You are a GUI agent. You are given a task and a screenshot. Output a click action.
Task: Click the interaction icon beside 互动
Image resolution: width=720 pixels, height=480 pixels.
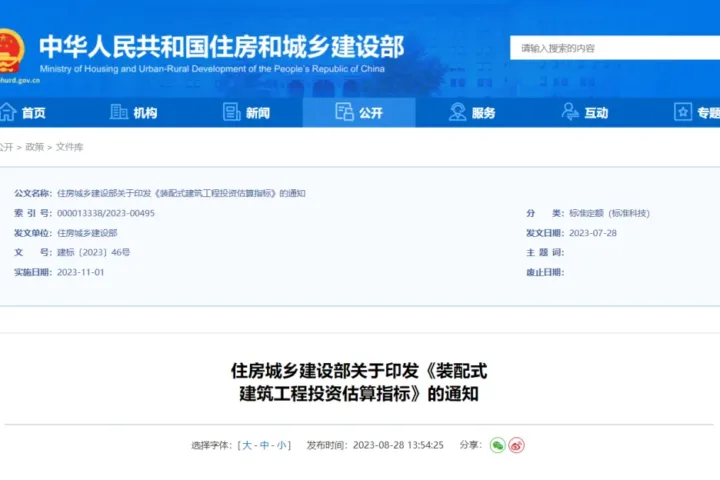pos(570,112)
